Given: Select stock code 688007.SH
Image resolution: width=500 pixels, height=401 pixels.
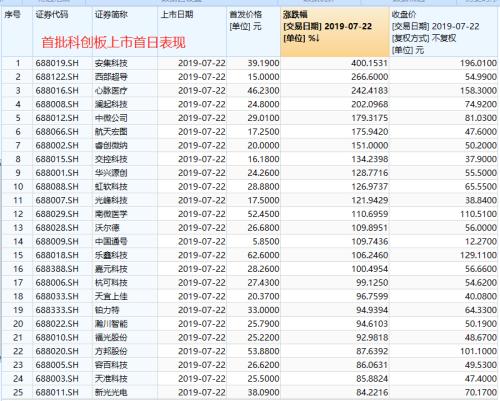Looking at the screenshot, I should [x=57, y=200].
